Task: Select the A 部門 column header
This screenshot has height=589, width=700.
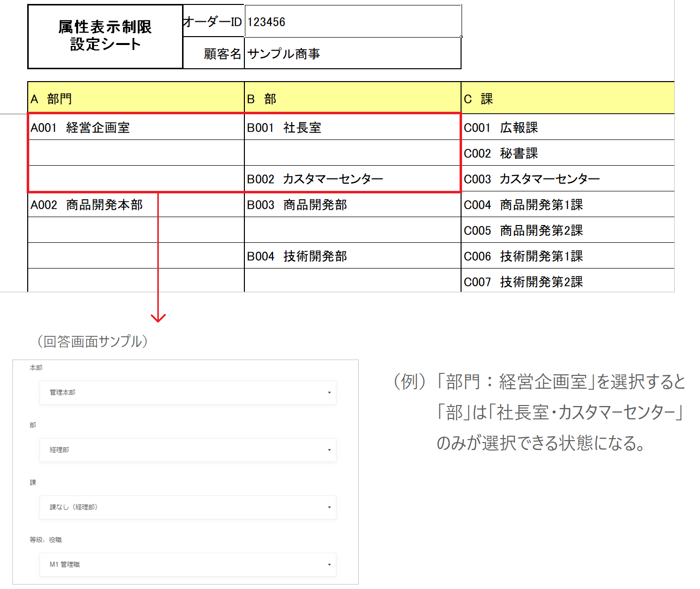Action: [136, 99]
